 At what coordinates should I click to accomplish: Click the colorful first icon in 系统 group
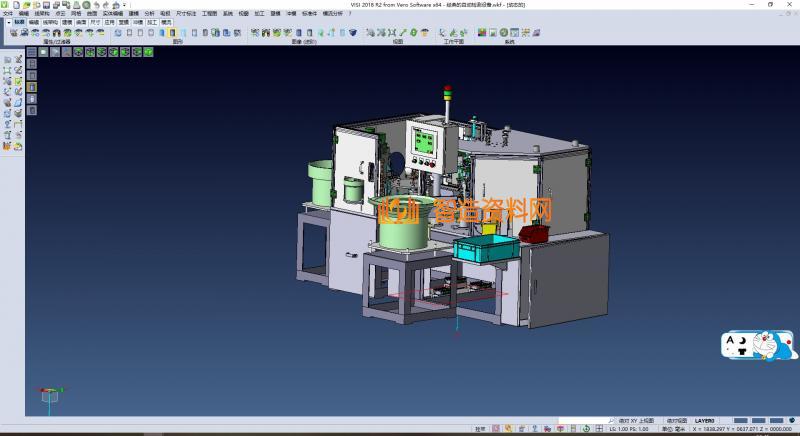(x=482, y=33)
